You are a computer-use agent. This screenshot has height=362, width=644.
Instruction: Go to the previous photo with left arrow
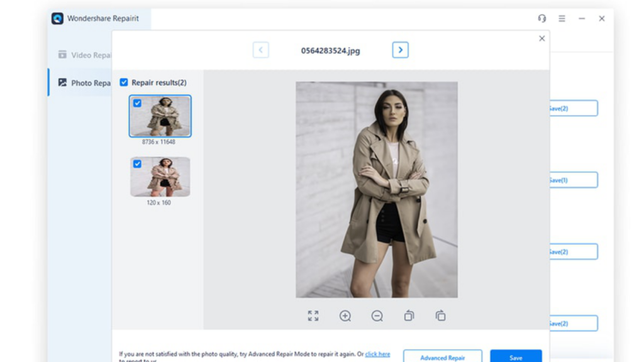[260, 50]
